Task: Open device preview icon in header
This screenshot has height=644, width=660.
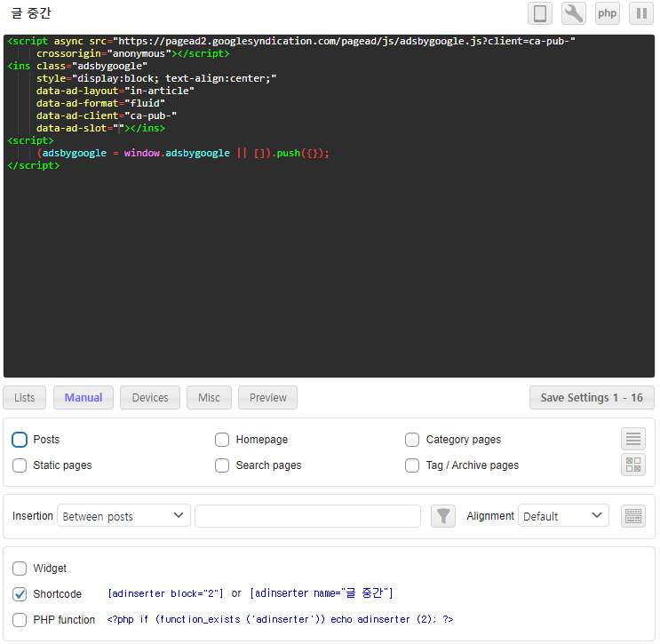Action: click(540, 13)
